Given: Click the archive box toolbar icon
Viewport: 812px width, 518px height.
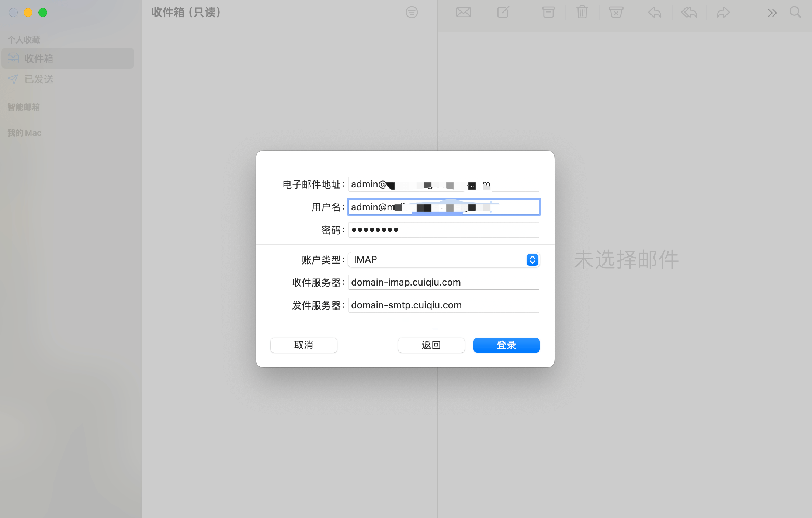Looking at the screenshot, I should (x=548, y=13).
